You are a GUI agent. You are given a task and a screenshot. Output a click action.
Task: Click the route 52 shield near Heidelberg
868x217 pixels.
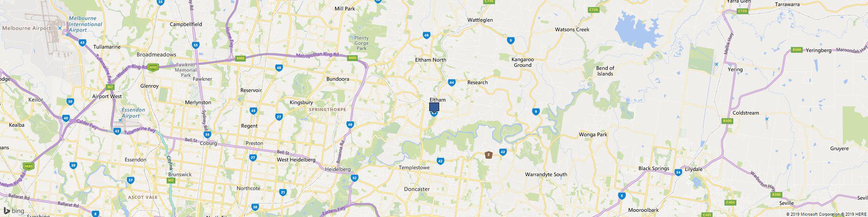point(355,178)
